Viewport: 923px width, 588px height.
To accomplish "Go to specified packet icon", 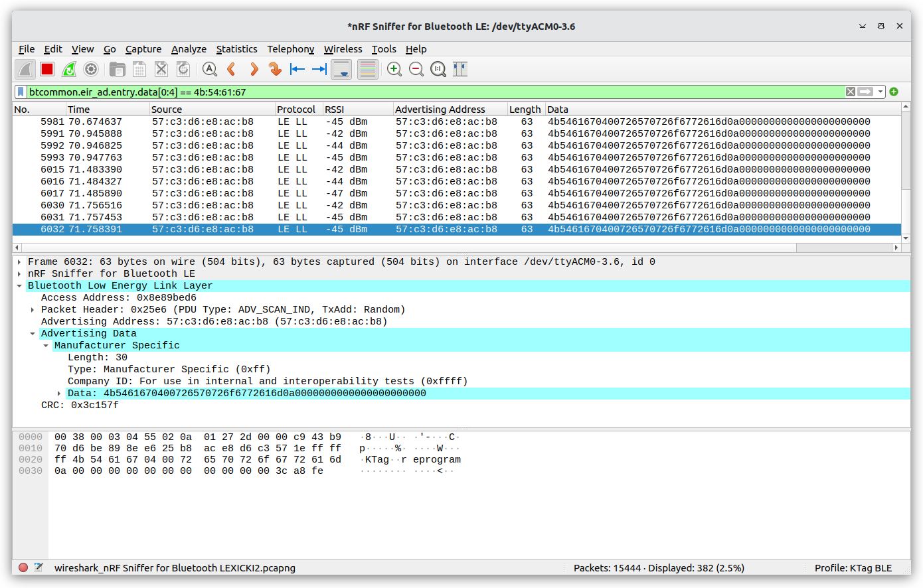I will [276, 69].
